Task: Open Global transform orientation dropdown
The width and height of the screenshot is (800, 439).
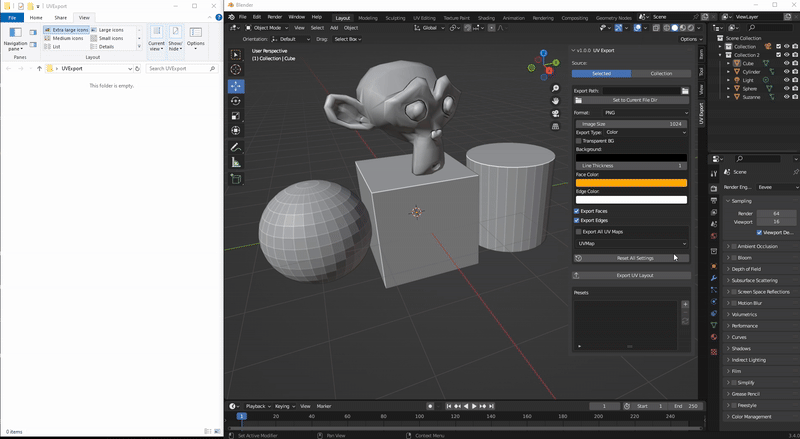Action: 429,28
